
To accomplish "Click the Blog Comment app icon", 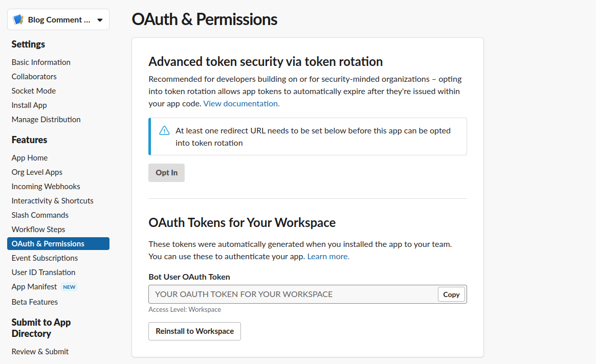I will coord(18,20).
